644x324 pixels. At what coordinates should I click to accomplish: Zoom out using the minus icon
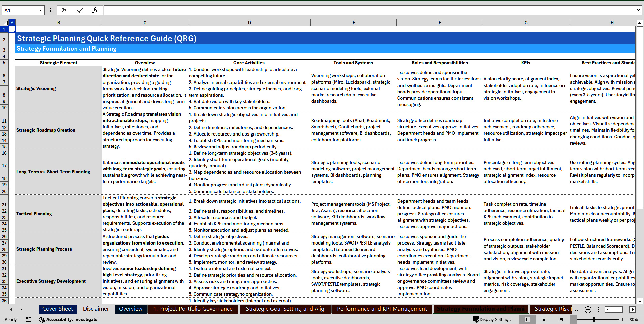574,319
